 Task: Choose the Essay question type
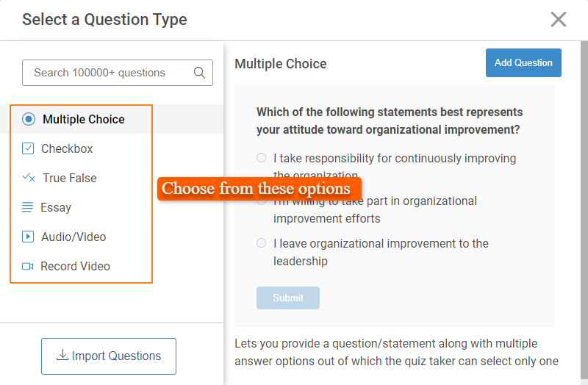[x=56, y=207]
